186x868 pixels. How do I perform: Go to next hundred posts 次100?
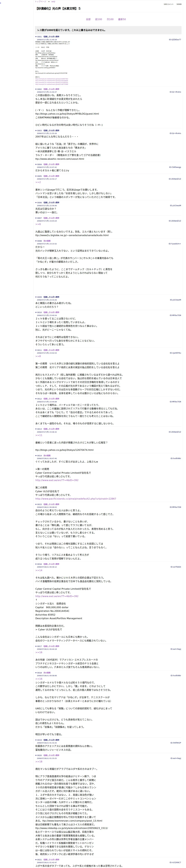(110, 19)
